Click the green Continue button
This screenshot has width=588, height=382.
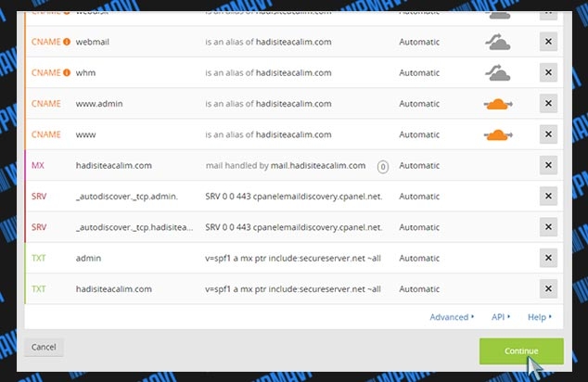click(521, 350)
